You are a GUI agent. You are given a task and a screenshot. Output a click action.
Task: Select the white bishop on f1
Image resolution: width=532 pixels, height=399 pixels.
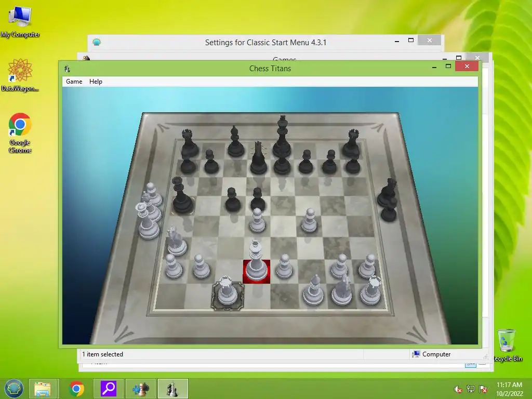[x=313, y=290]
